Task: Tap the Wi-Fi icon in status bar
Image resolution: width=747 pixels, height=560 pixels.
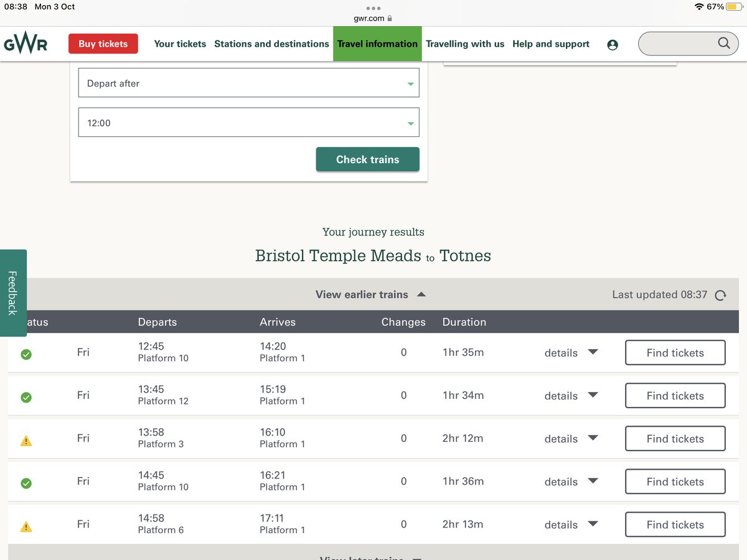Action: (700, 7)
